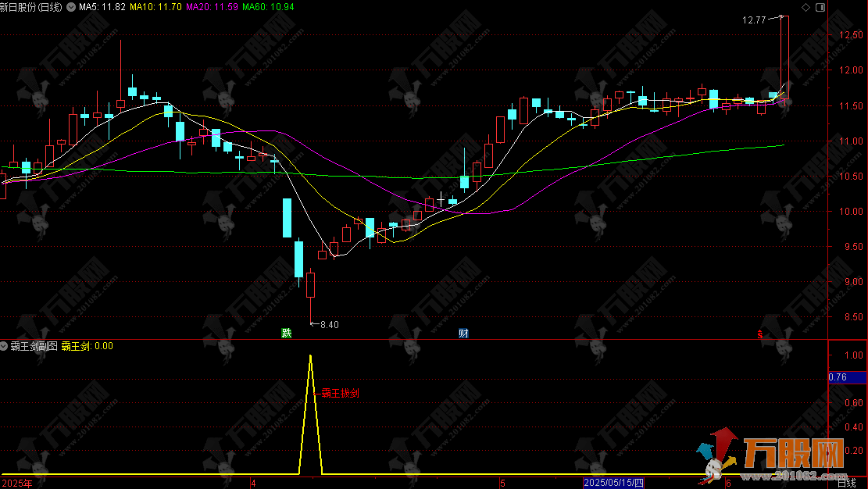Screen dimensions: 868x489
Task: Expand the 霸王剑副图 indicator menu arrow
Action: (x=4, y=346)
